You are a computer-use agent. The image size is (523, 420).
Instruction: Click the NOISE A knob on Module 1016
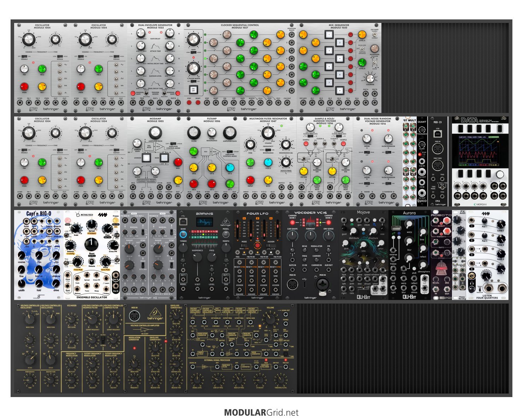point(367,138)
